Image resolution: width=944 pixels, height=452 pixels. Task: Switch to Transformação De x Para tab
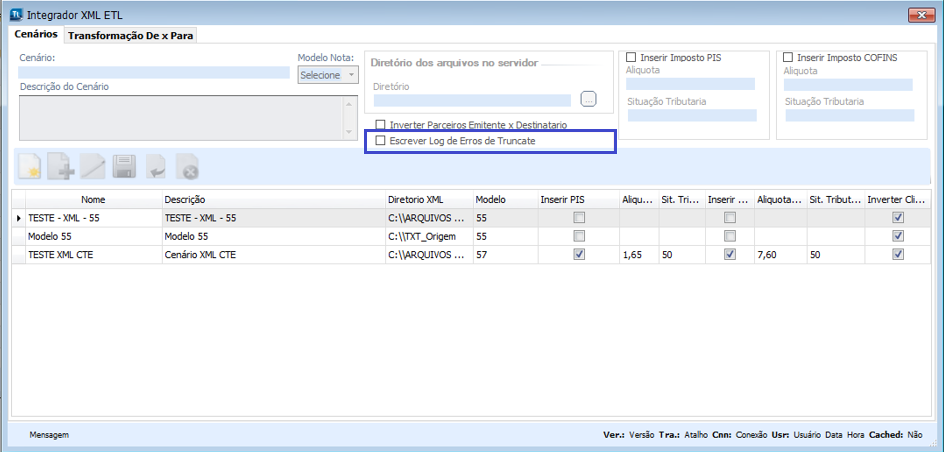(131, 35)
